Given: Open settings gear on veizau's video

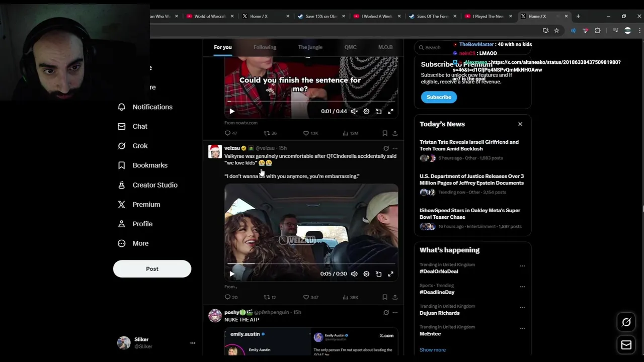Looking at the screenshot, I should coord(366,274).
